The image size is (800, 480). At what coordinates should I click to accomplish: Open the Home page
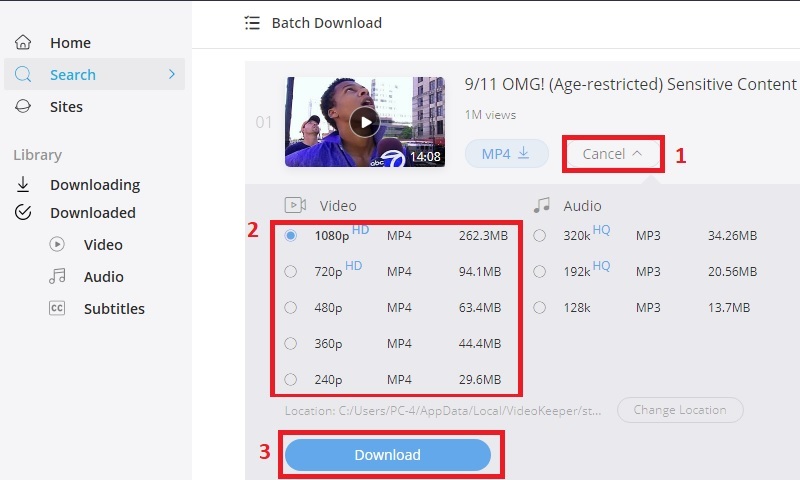[x=70, y=43]
